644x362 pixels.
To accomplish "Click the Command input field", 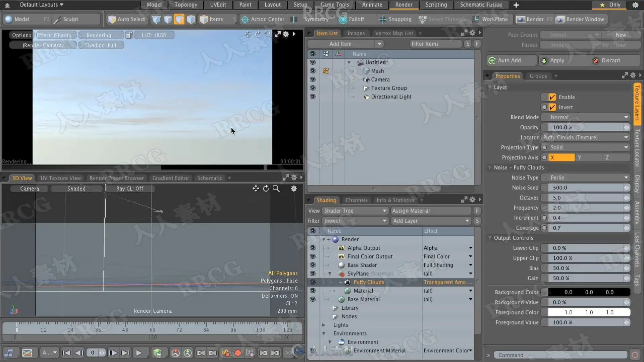I will point(560,355).
